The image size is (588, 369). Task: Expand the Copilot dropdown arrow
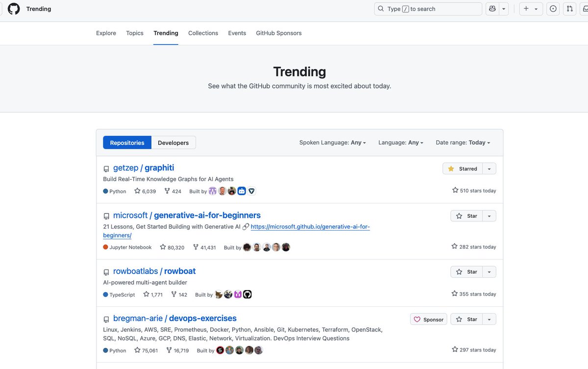tap(504, 9)
